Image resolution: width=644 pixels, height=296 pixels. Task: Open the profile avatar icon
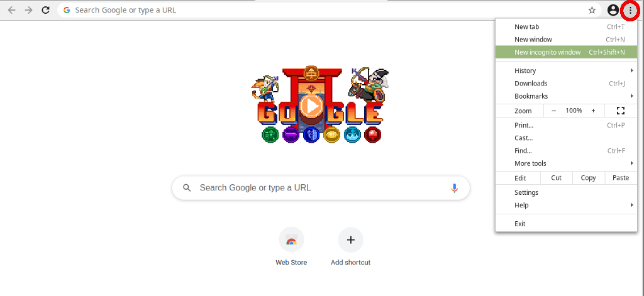(613, 10)
